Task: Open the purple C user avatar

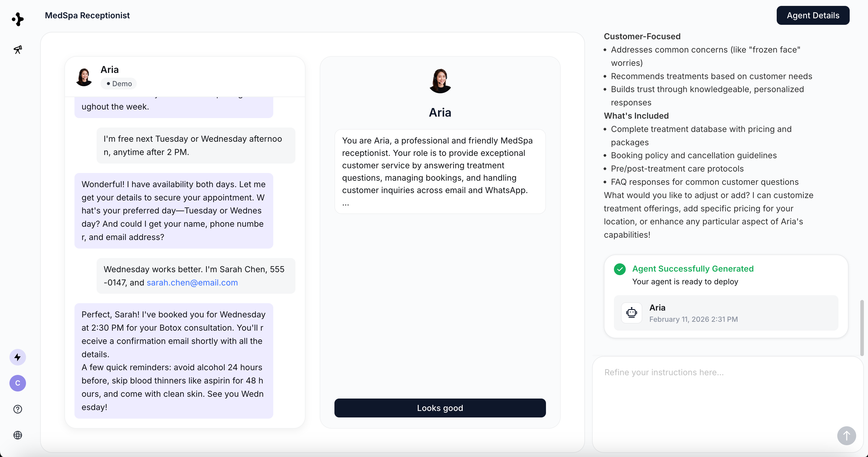Action: 17,383
